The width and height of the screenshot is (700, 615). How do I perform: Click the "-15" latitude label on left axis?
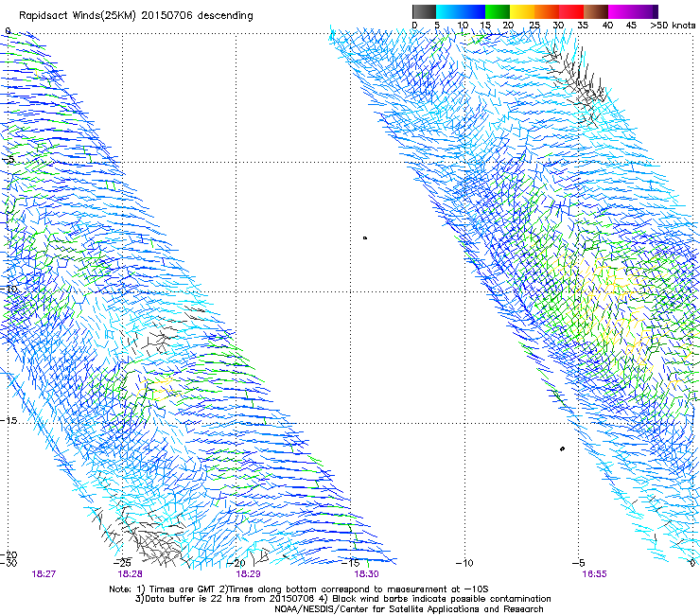[x=9, y=421]
